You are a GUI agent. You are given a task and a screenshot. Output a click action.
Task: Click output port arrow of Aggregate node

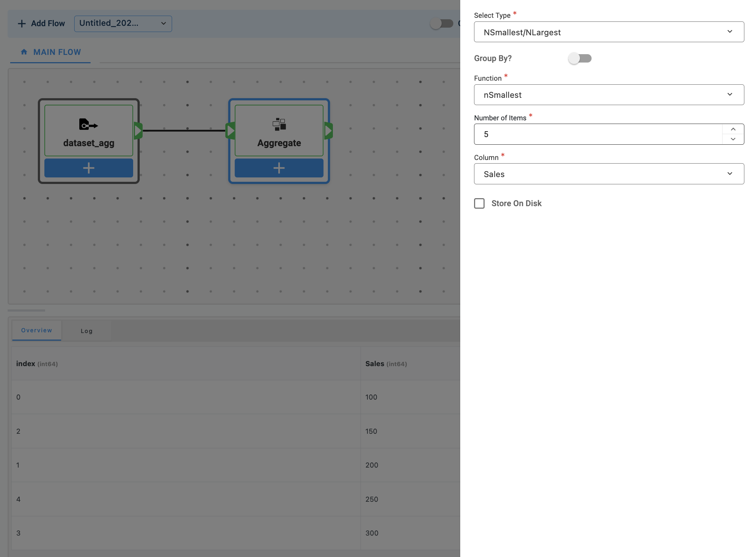[x=328, y=131]
